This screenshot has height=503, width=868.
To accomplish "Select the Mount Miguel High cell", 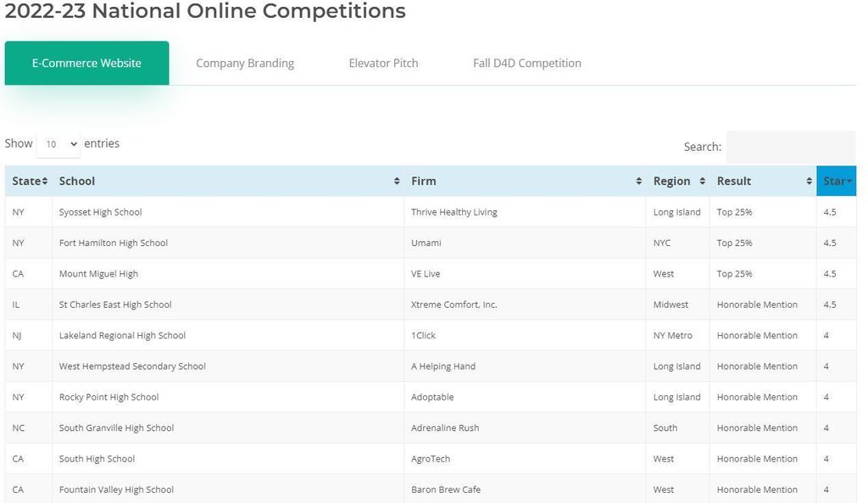I will [x=228, y=274].
